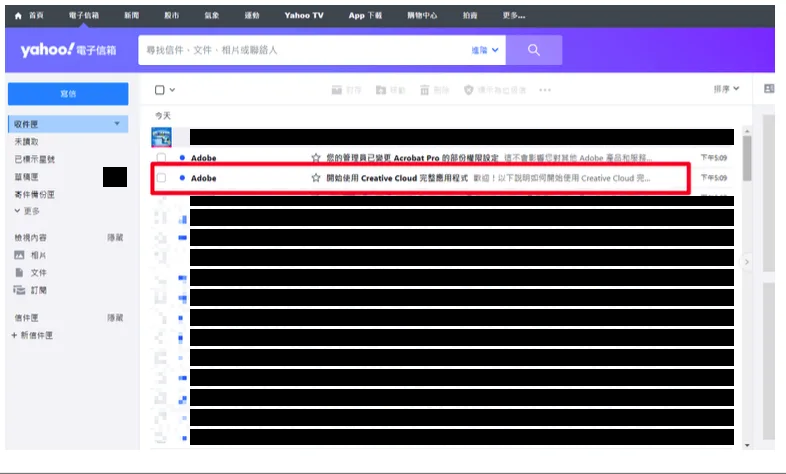Open the 開始使用 Creative Cloud email
This screenshot has height=474, width=786.
397,178
